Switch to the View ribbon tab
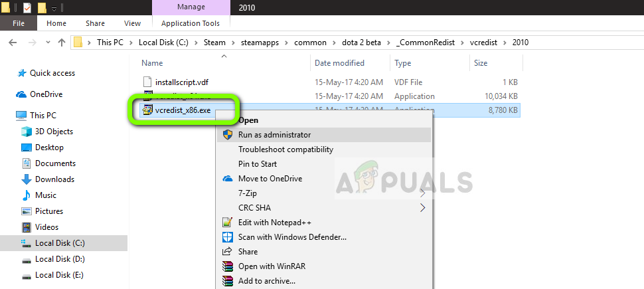 pyautogui.click(x=132, y=23)
